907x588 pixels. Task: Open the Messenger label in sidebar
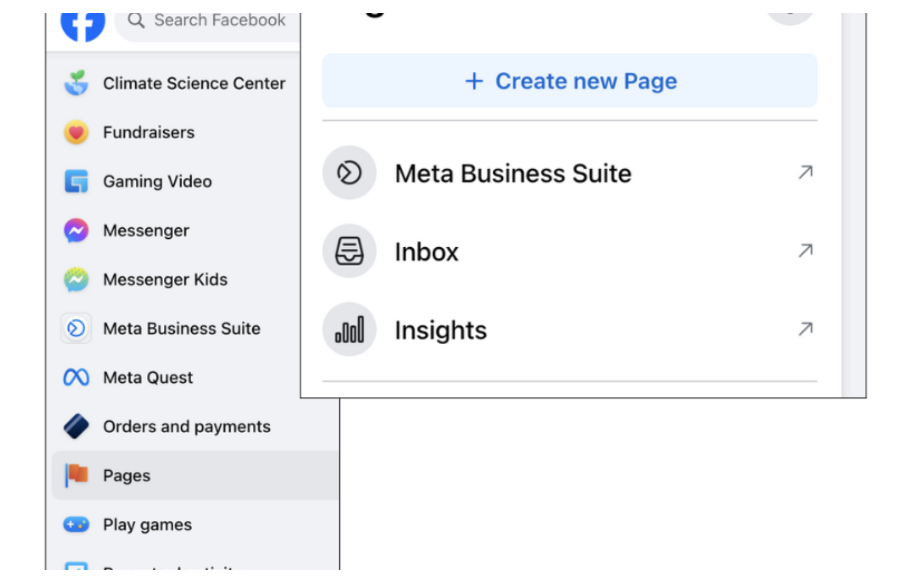point(146,231)
